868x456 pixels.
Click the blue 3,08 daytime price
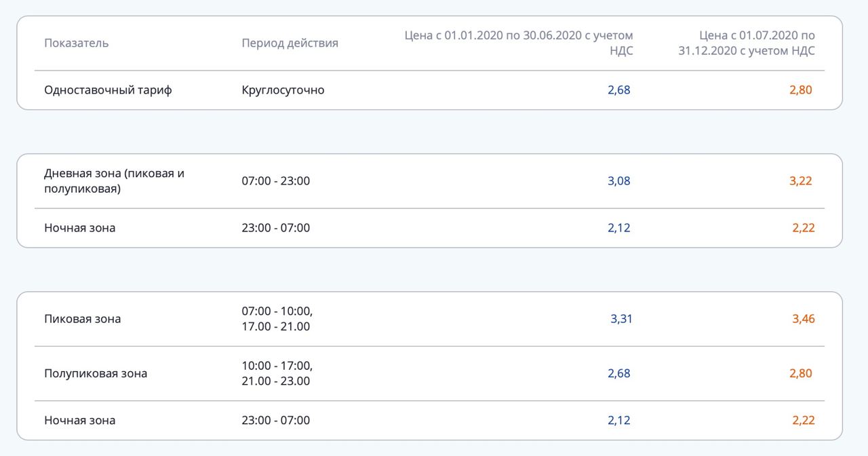click(618, 181)
